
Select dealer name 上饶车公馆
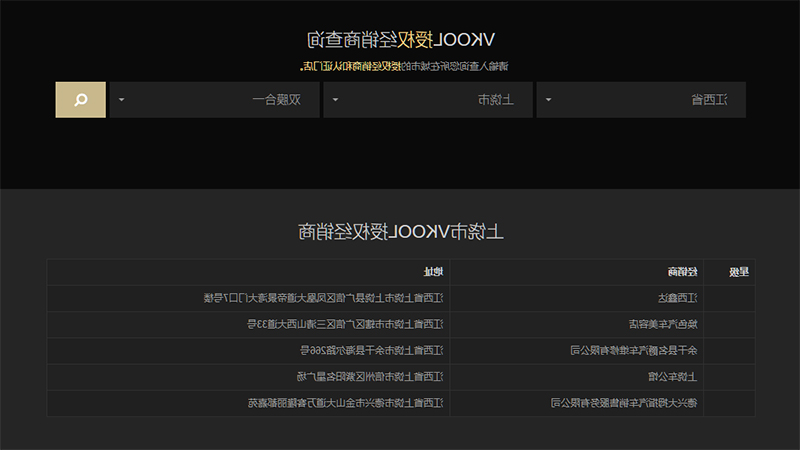tap(672, 377)
